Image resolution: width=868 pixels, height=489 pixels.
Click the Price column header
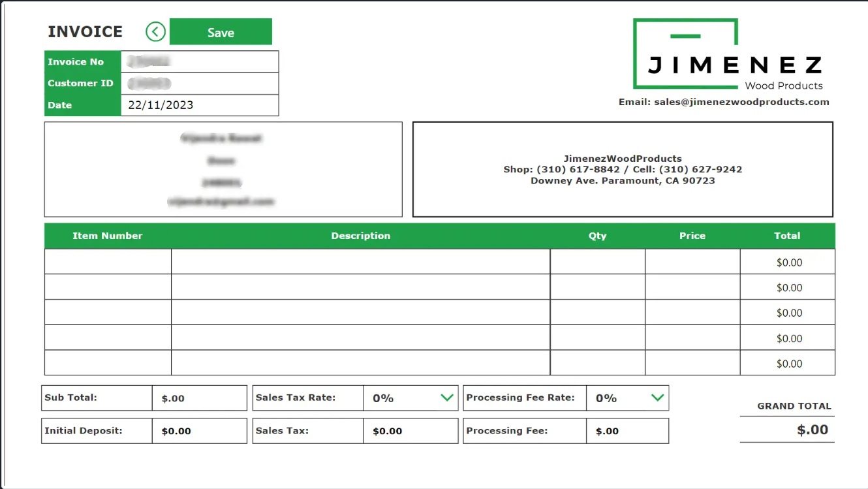692,236
